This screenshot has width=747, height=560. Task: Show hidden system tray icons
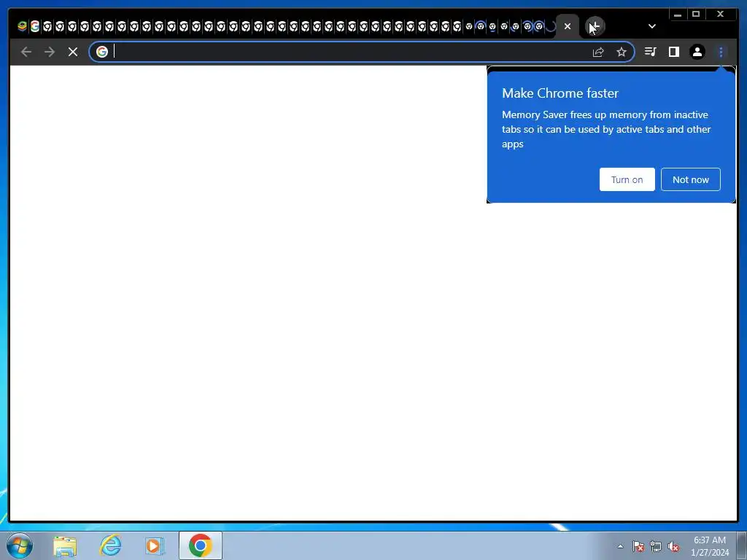pyautogui.click(x=620, y=546)
